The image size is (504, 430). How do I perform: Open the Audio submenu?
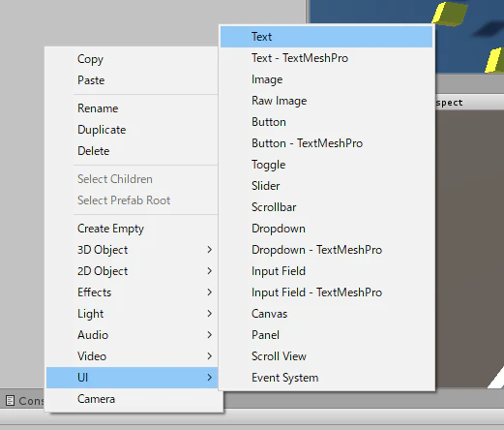tap(133, 335)
